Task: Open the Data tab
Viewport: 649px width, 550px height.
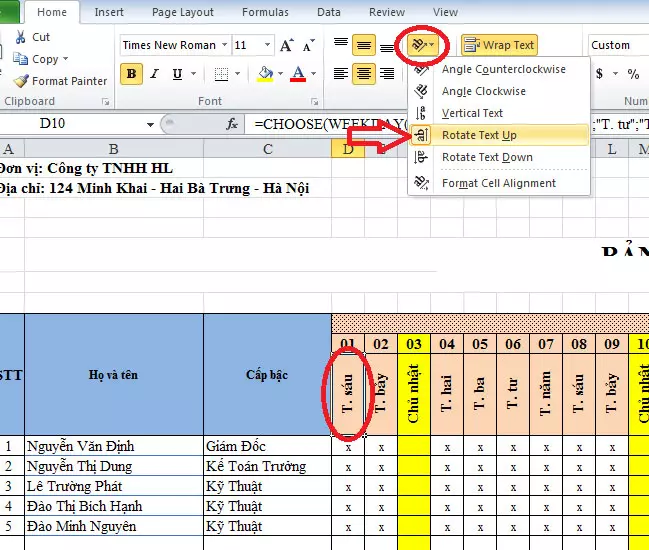Action: coord(329,12)
